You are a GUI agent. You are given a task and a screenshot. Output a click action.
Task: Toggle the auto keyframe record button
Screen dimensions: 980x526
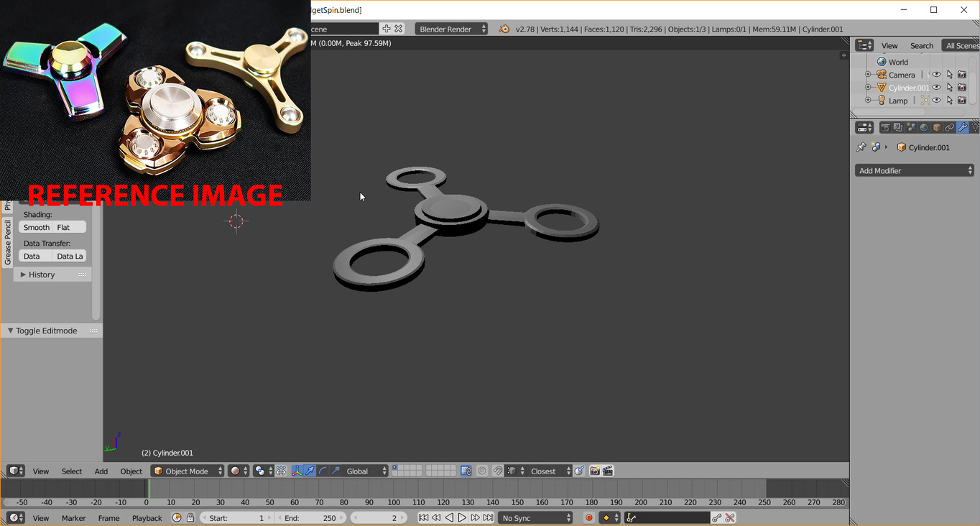tap(589, 518)
